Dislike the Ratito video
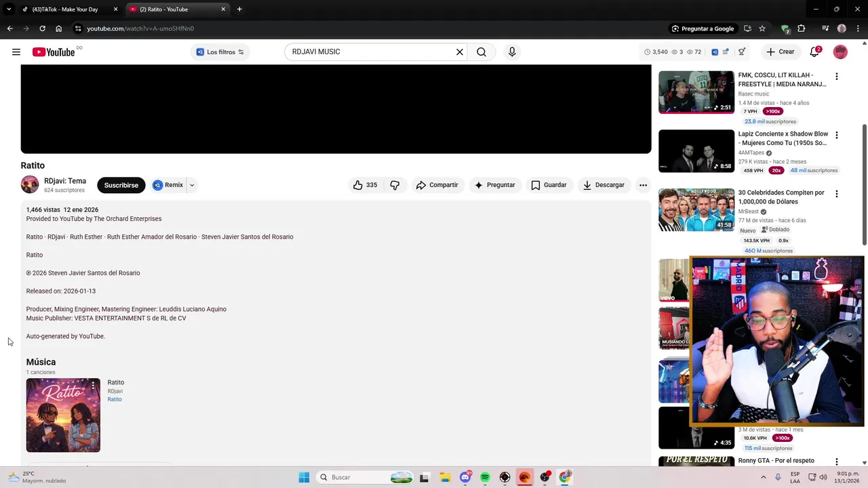The image size is (868, 488). pos(395,185)
